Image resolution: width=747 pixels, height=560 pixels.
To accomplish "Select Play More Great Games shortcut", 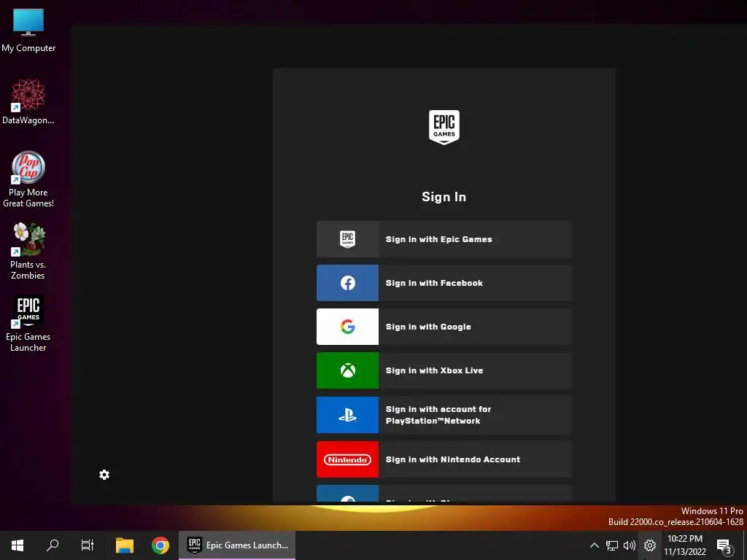I will tap(28, 179).
